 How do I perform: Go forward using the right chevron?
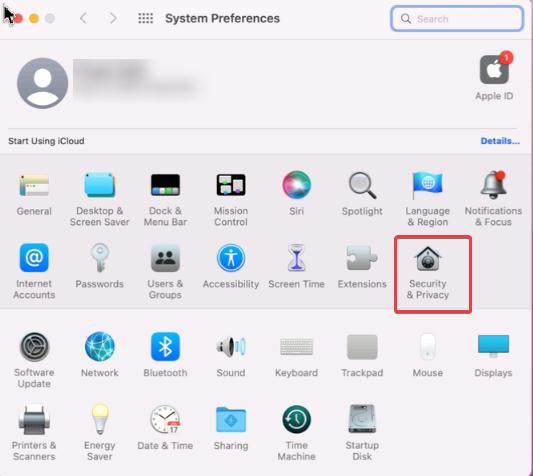(113, 18)
